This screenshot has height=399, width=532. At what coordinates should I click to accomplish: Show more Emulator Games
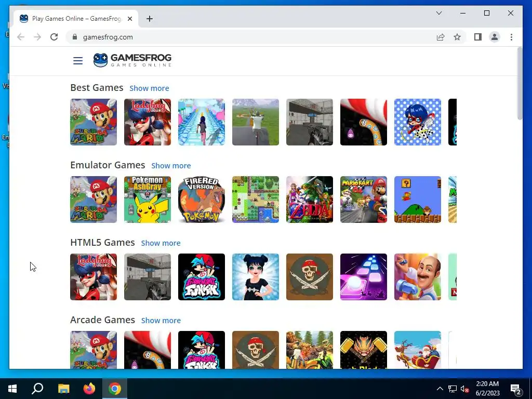(x=171, y=166)
